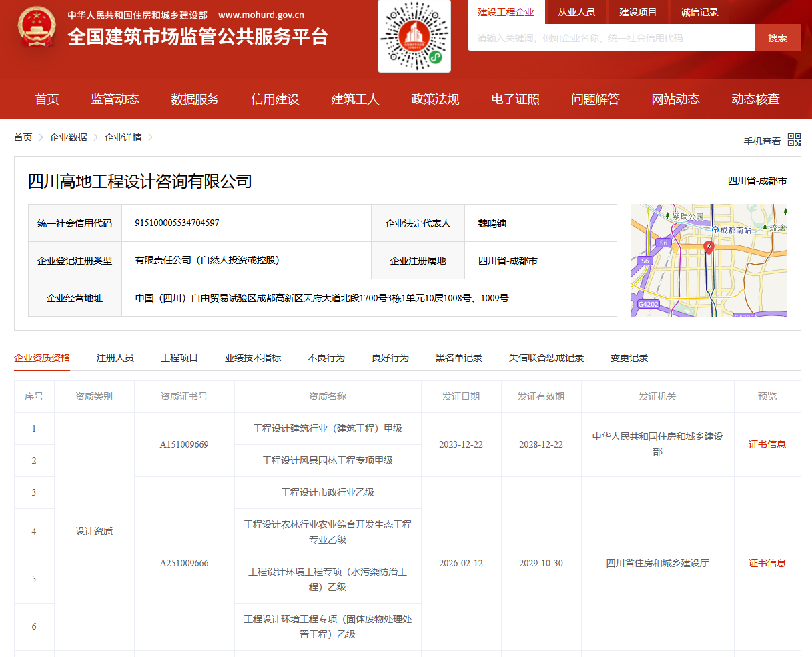Click the 手机查看 link

(x=762, y=141)
